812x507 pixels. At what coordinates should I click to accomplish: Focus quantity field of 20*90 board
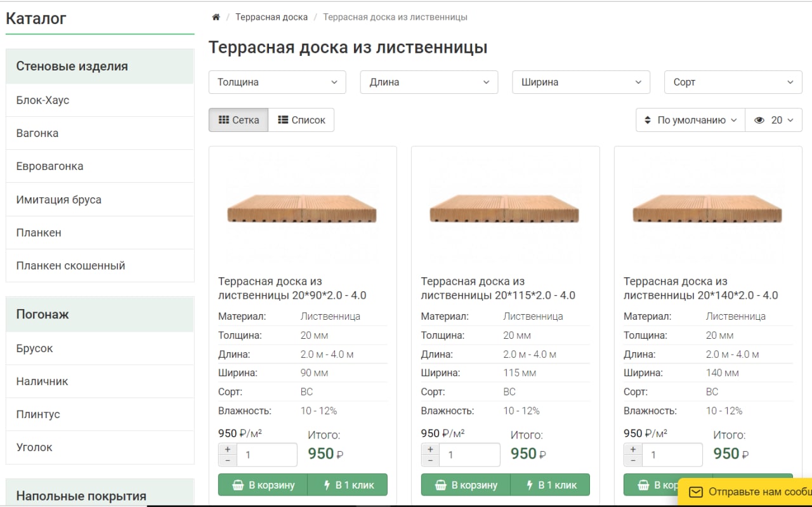tap(266, 455)
